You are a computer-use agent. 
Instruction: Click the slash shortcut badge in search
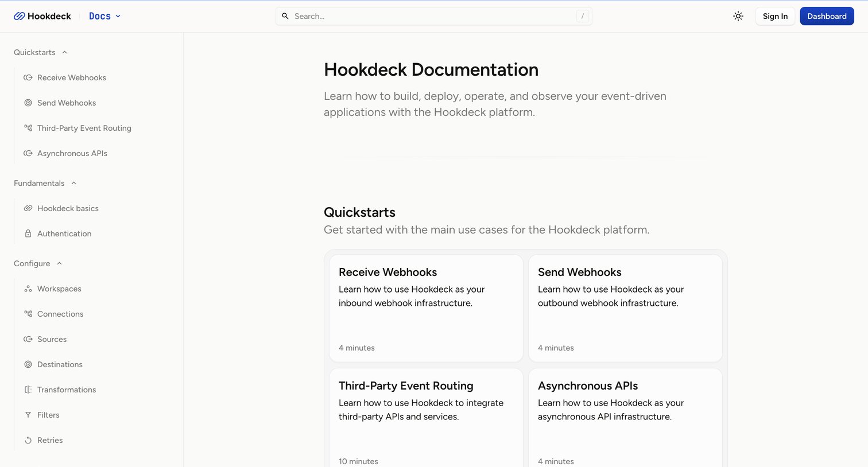pyautogui.click(x=583, y=16)
